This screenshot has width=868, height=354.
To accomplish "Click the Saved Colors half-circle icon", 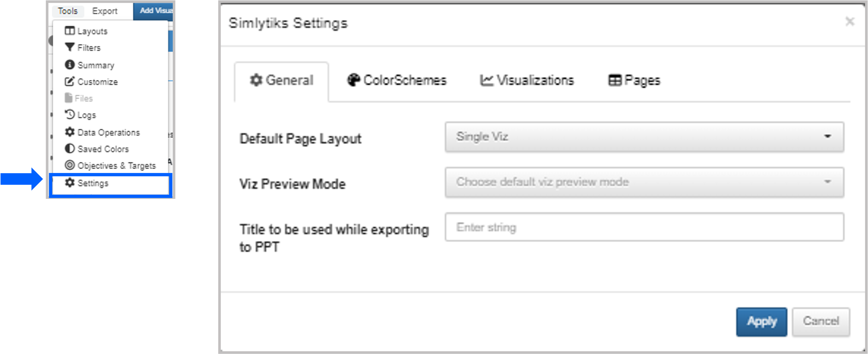I will pos(69,148).
